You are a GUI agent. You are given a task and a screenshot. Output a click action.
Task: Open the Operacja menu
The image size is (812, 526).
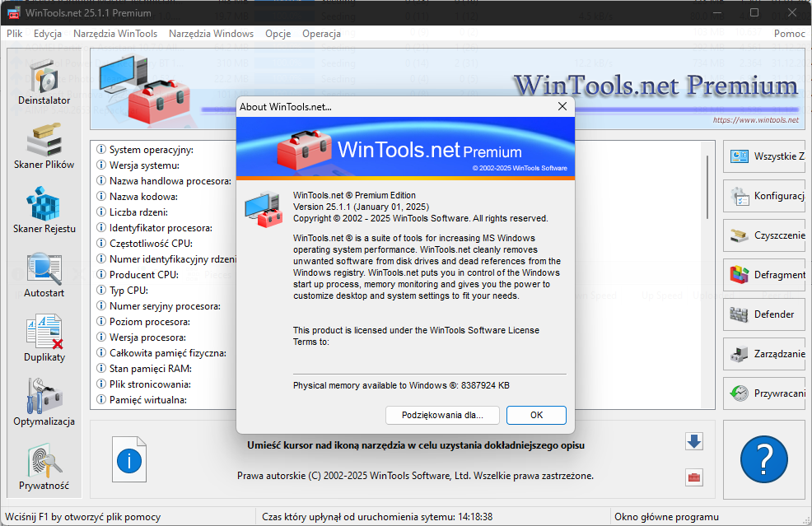click(x=322, y=34)
